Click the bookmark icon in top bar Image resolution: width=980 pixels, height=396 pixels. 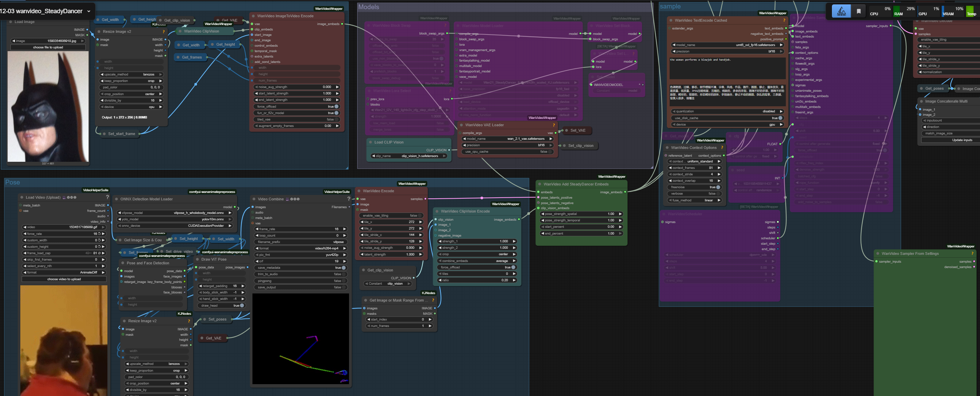coord(858,12)
